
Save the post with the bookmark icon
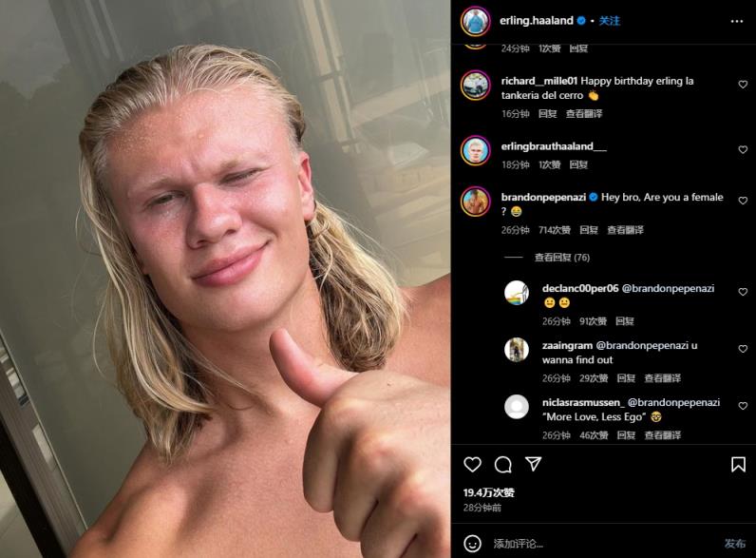tap(738, 464)
